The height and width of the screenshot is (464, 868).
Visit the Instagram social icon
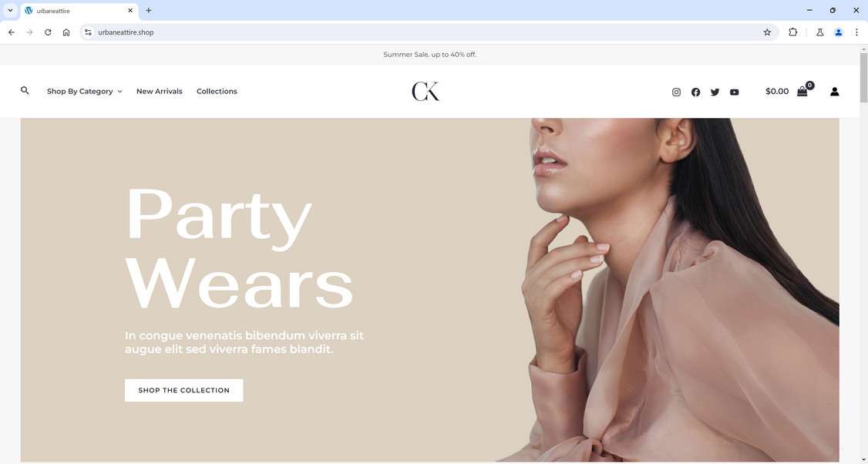click(x=676, y=92)
